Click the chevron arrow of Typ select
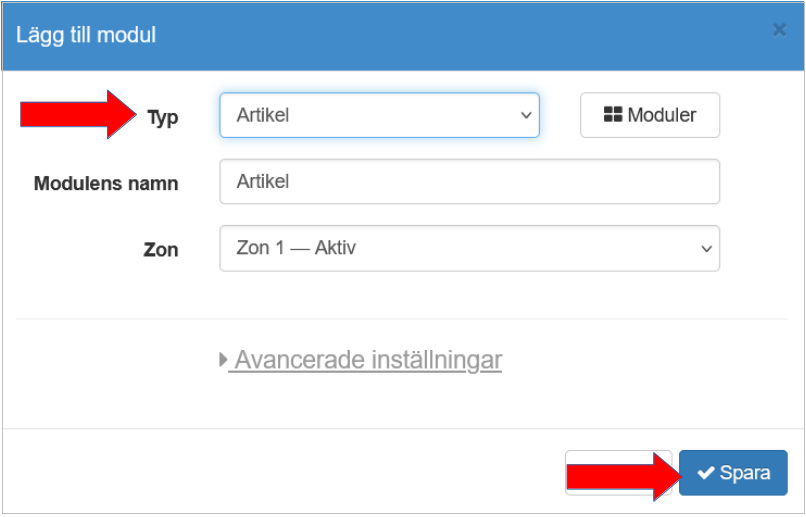 click(x=526, y=115)
